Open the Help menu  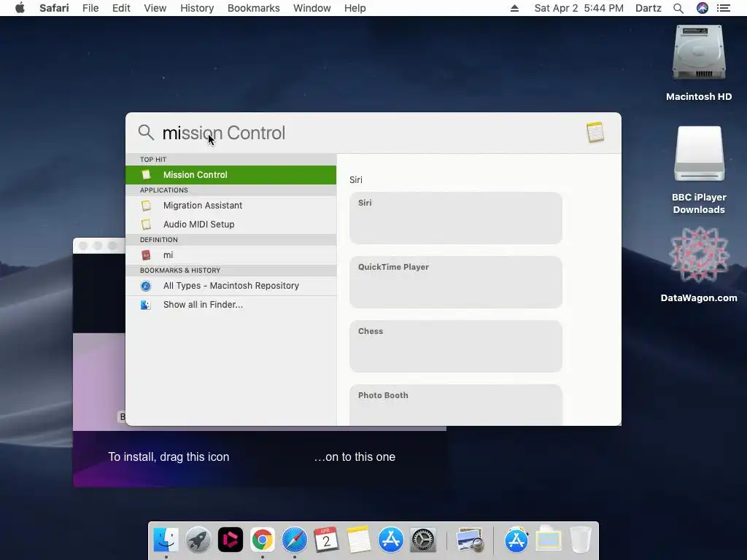pos(355,8)
